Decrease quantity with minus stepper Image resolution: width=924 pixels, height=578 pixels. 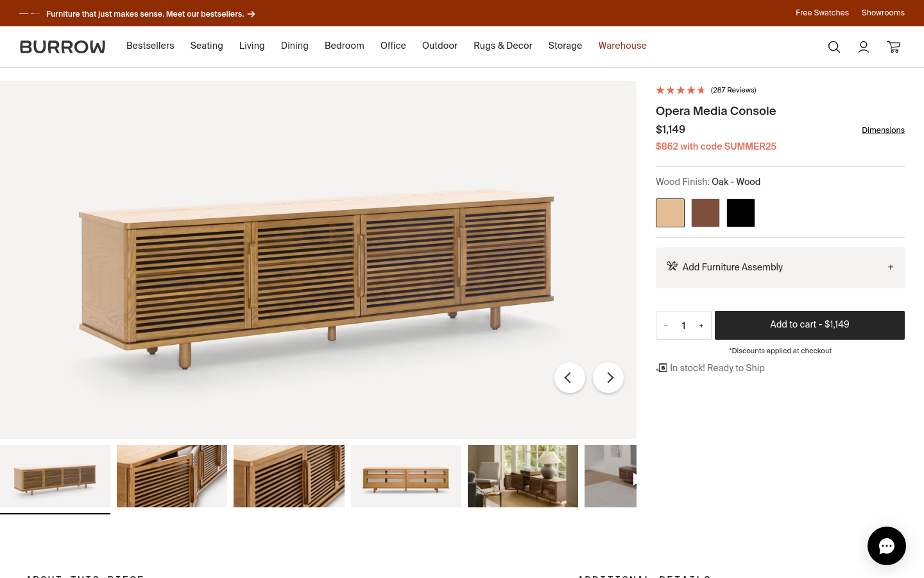(666, 326)
